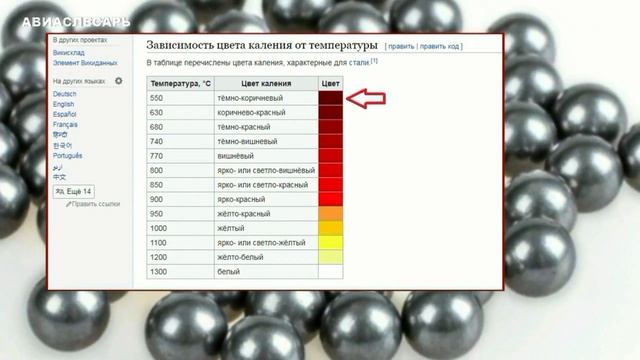This screenshot has height=360, width=640.
Task: Switch to Português language version
Action: (67, 156)
